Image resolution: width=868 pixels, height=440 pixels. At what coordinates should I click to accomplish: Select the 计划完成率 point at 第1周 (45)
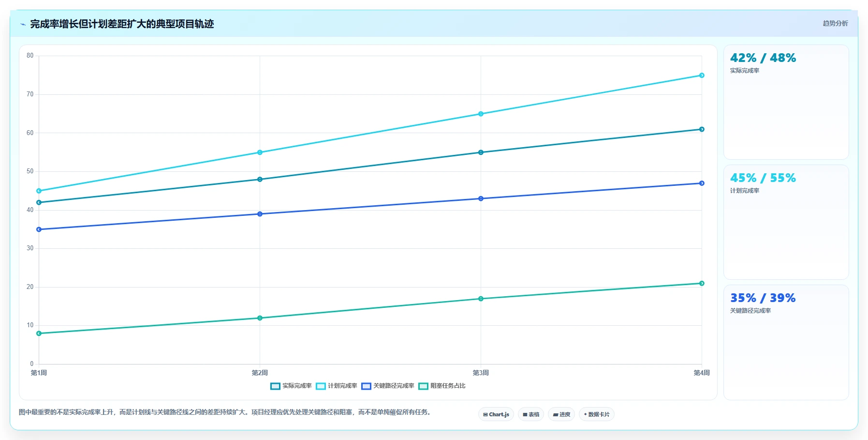[x=39, y=191]
